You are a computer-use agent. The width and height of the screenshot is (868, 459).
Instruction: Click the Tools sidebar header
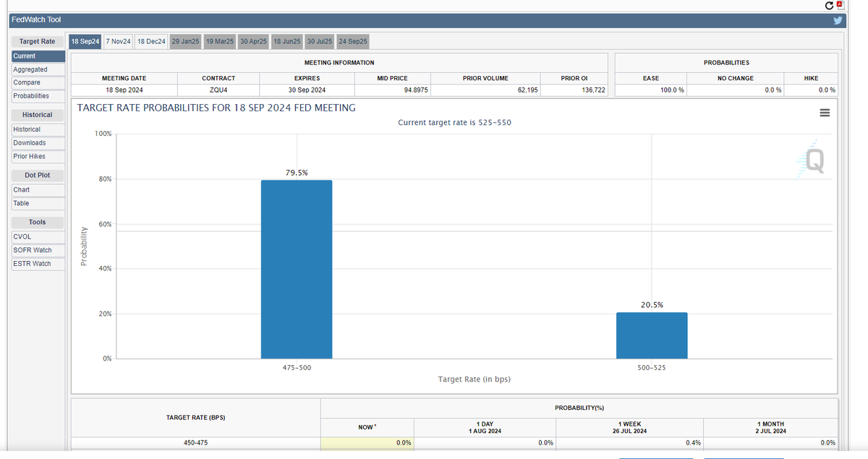point(38,222)
